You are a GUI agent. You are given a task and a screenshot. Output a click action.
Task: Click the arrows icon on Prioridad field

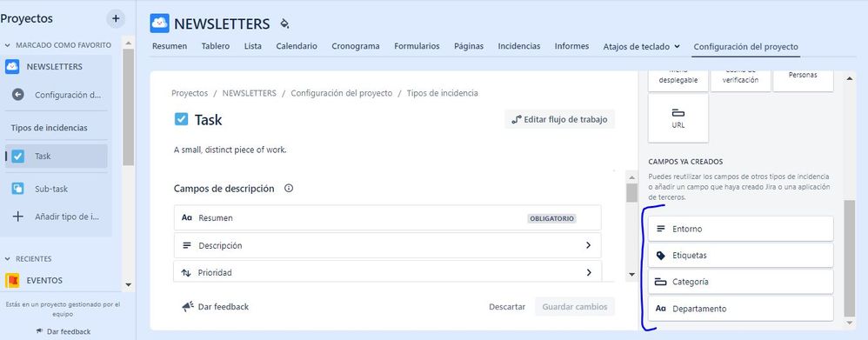(x=186, y=272)
